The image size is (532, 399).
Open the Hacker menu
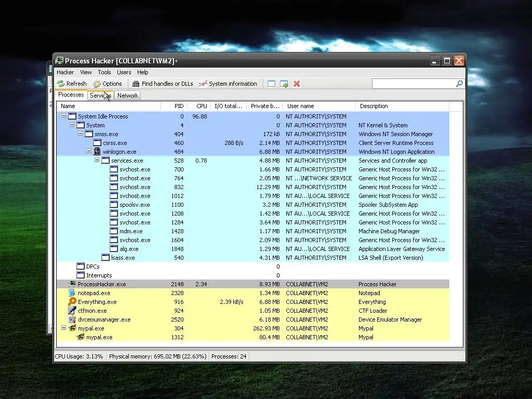(65, 72)
